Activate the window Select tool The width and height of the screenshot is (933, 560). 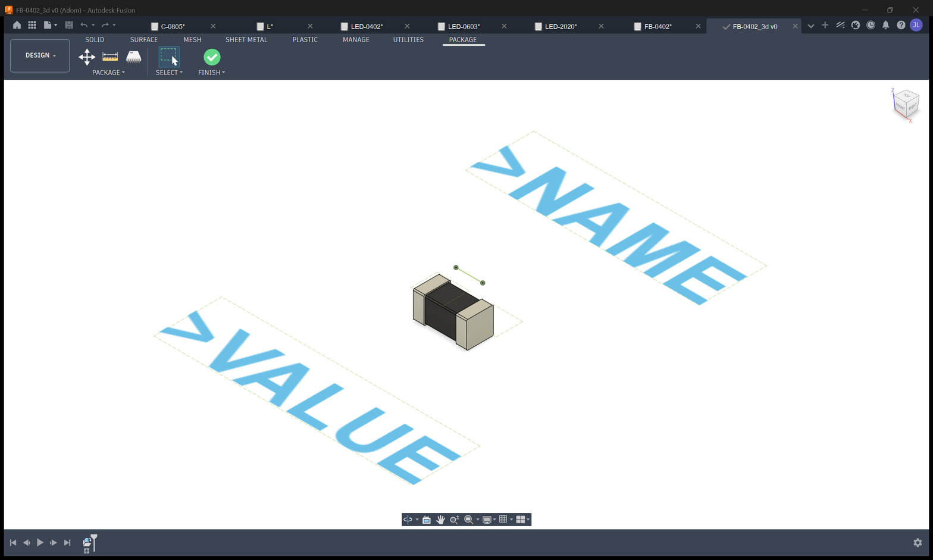169,57
